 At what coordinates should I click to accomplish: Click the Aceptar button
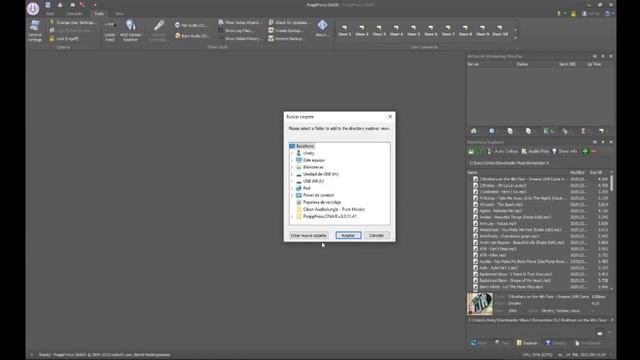coord(348,236)
